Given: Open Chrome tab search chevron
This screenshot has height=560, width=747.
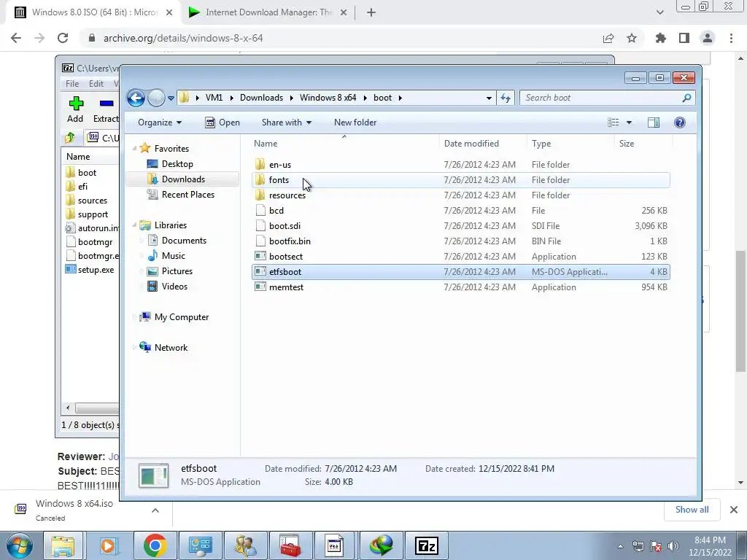Looking at the screenshot, I should (x=659, y=12).
